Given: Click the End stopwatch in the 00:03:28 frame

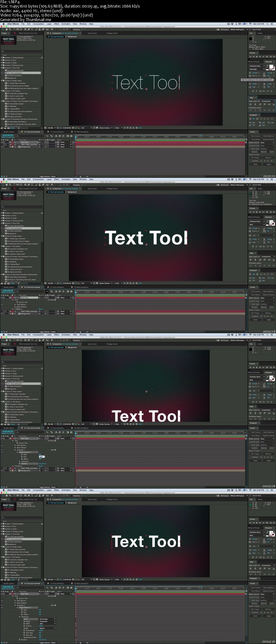Looking at the screenshot, I should (22, 457).
